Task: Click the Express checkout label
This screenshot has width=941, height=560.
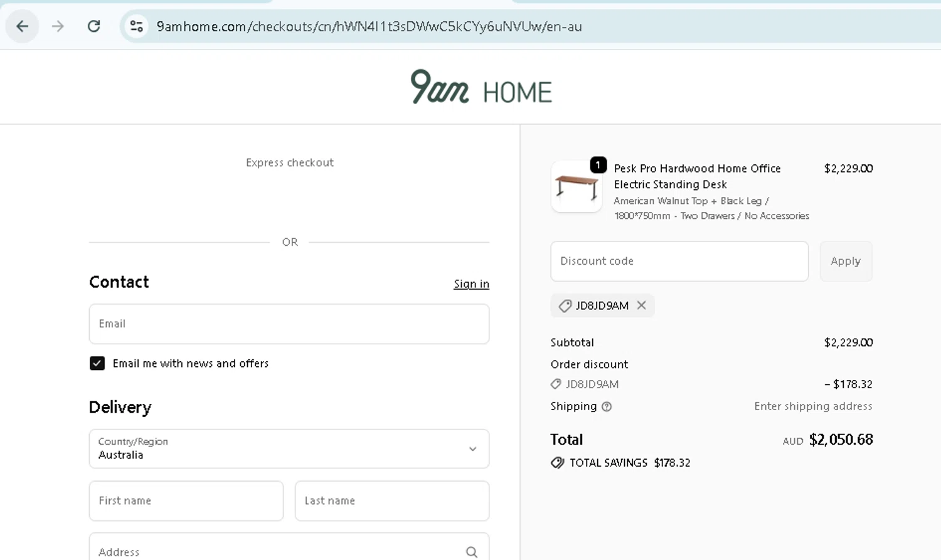Action: click(290, 163)
